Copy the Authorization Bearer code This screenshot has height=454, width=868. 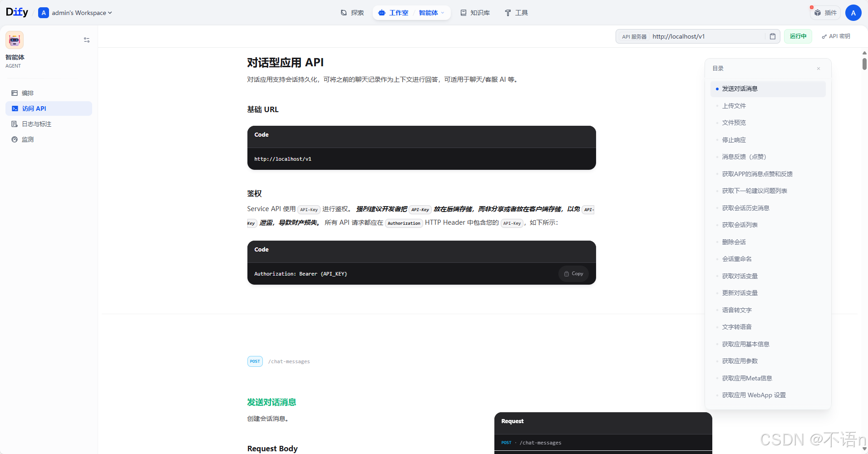(x=573, y=274)
